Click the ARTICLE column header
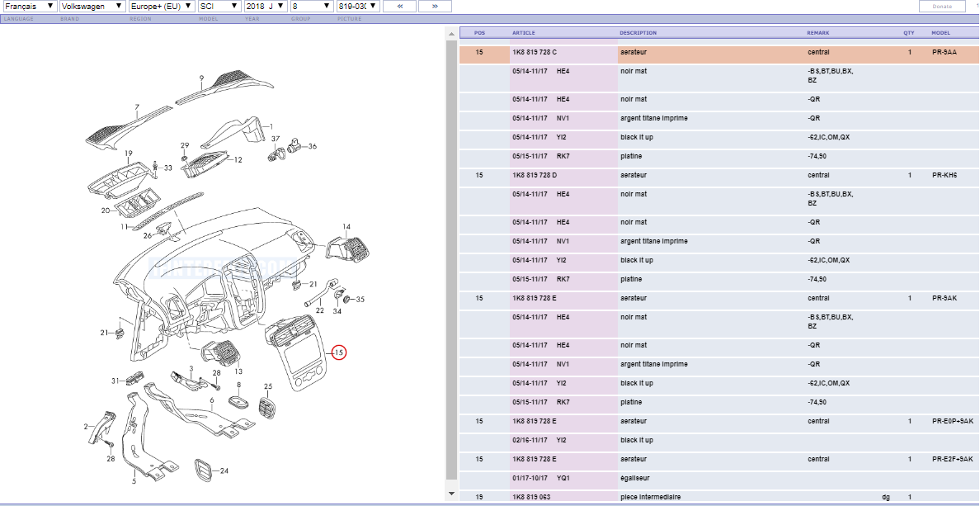The width and height of the screenshot is (980, 506). tap(523, 32)
